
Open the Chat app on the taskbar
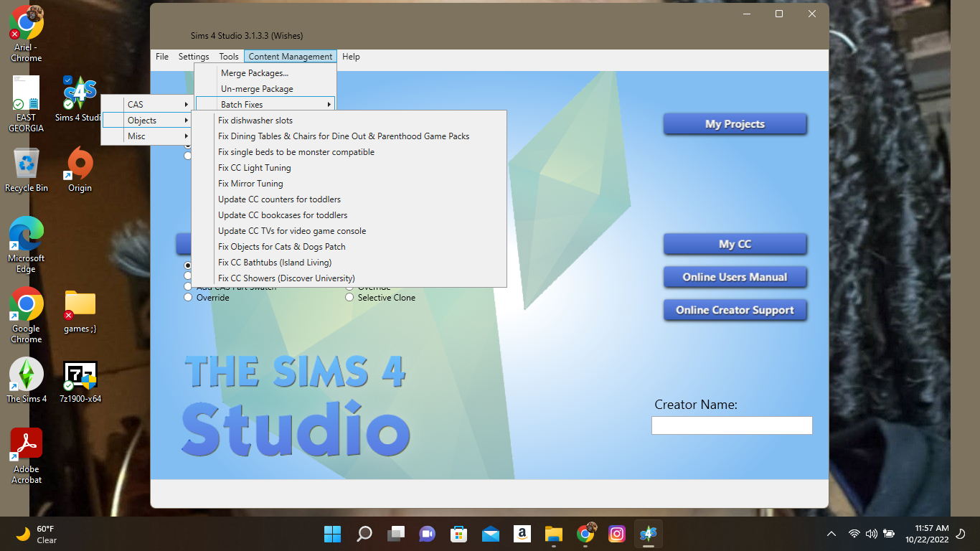[428, 534]
